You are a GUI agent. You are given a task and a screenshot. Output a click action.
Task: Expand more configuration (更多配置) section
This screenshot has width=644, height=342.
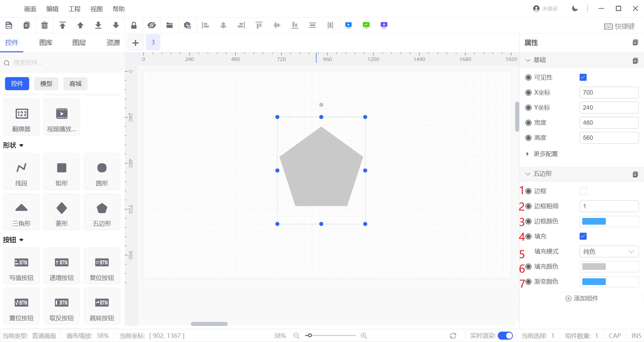coord(545,154)
